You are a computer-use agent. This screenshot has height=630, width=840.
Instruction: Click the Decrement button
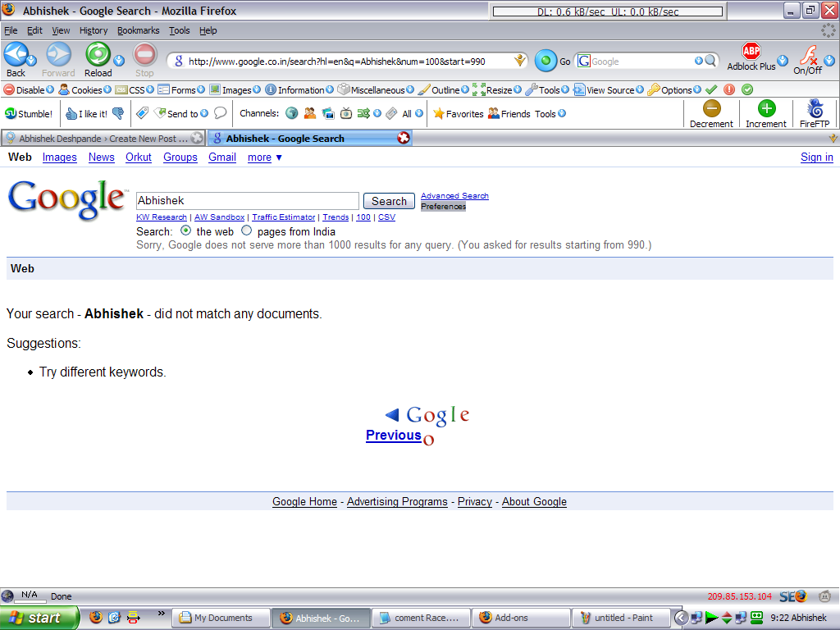point(711,114)
